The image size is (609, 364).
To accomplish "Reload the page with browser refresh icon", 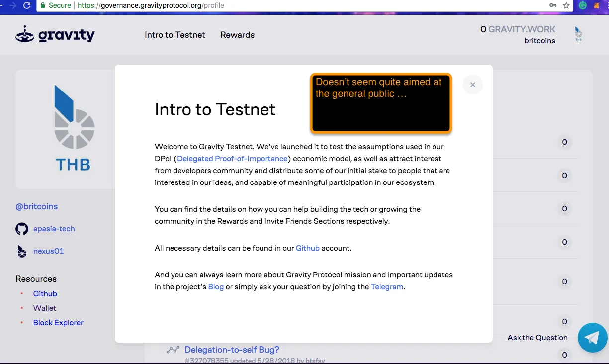I will tap(27, 5).
